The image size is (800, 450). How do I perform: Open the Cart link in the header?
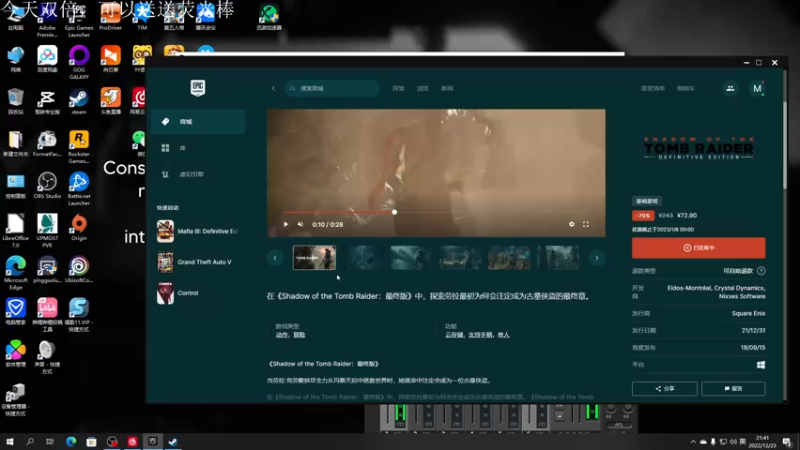coord(686,88)
